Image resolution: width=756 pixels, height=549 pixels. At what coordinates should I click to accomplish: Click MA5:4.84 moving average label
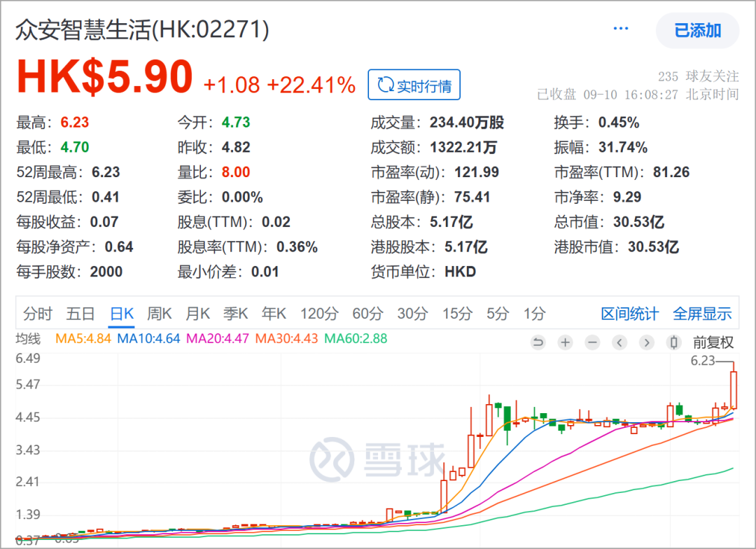point(83,339)
